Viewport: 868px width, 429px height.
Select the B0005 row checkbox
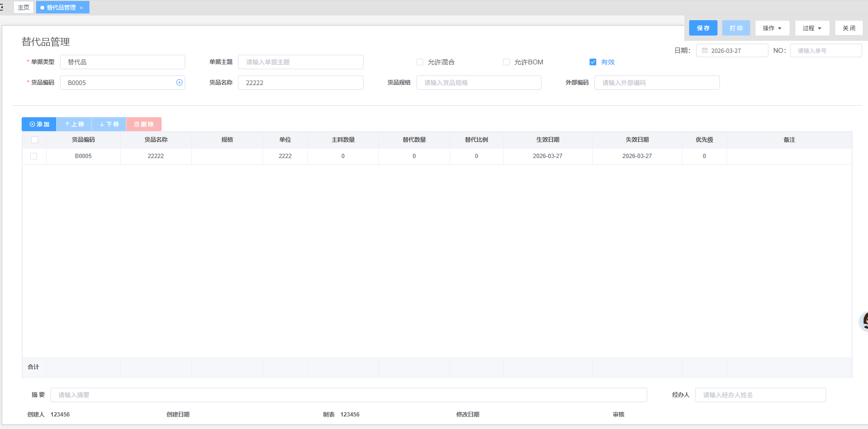(34, 156)
